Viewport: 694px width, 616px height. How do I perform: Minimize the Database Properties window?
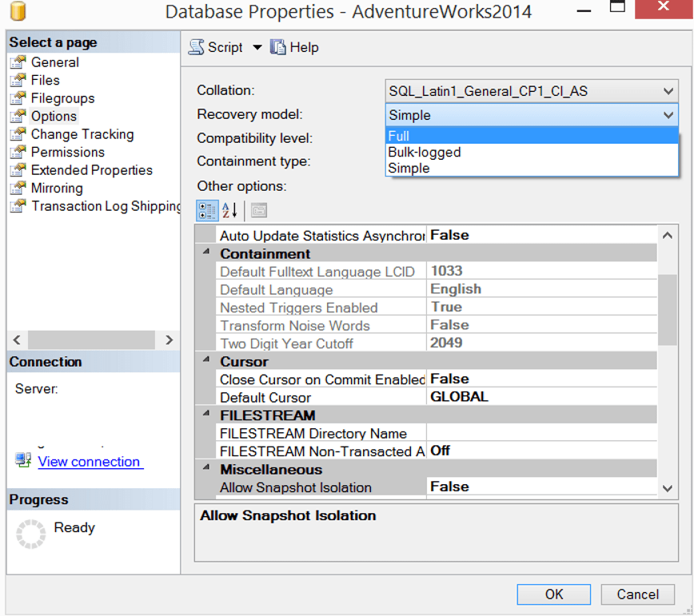(x=584, y=10)
